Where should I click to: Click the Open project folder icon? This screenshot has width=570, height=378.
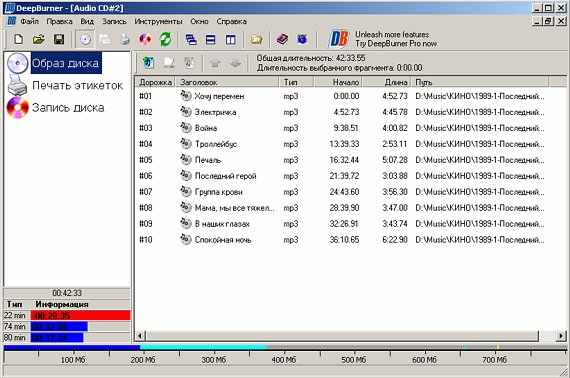(x=39, y=39)
